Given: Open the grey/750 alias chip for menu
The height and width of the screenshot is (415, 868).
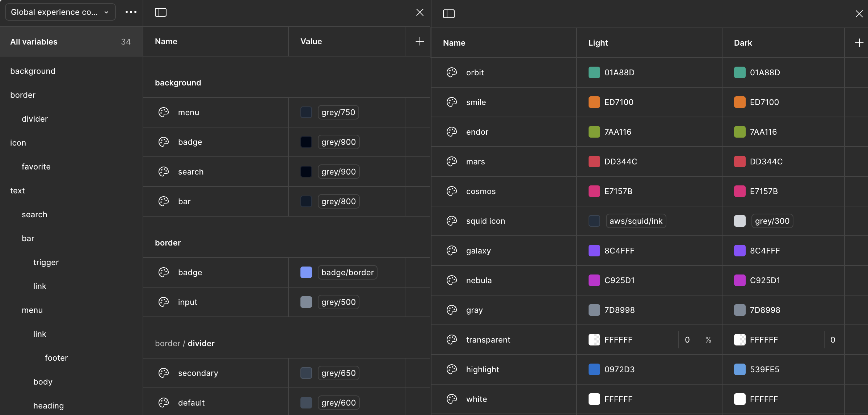Looking at the screenshot, I should click(x=338, y=112).
